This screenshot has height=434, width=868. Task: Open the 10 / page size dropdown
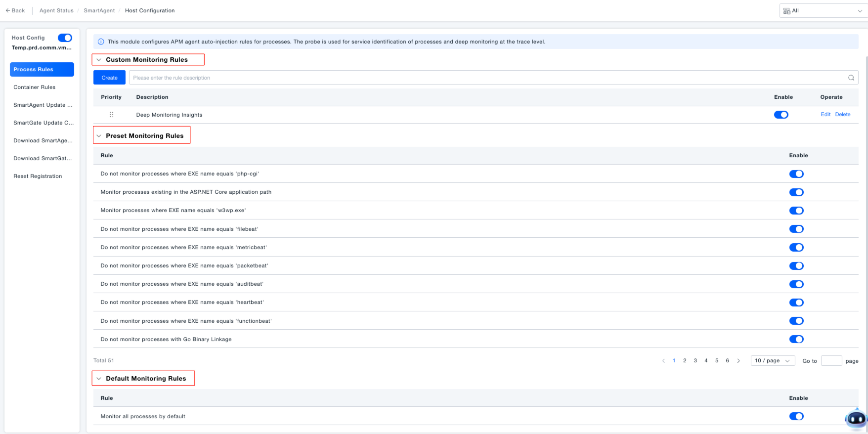pos(772,361)
